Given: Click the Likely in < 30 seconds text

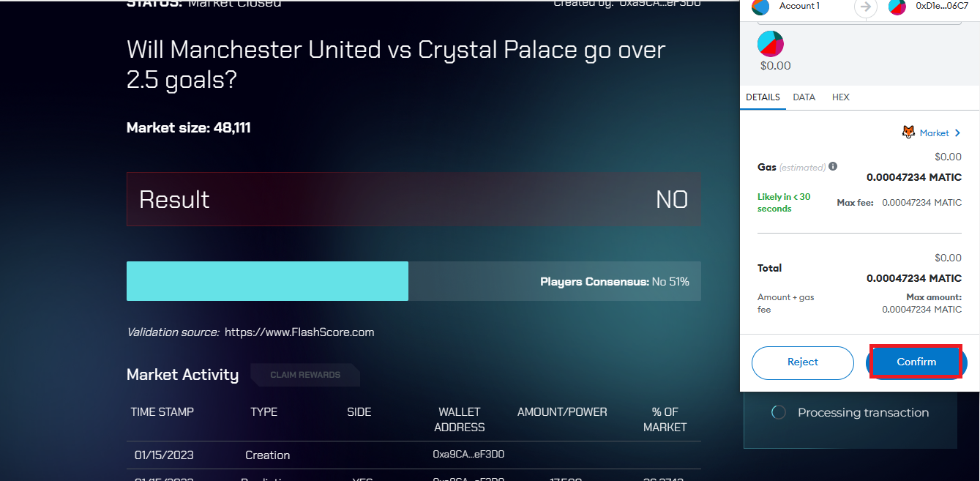Looking at the screenshot, I should [x=784, y=203].
